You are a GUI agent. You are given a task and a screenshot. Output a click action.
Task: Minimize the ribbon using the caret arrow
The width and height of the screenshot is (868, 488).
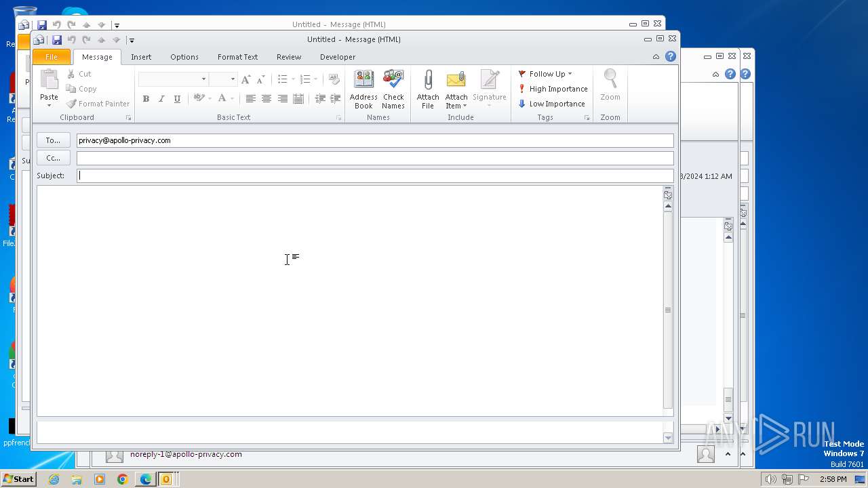(656, 57)
